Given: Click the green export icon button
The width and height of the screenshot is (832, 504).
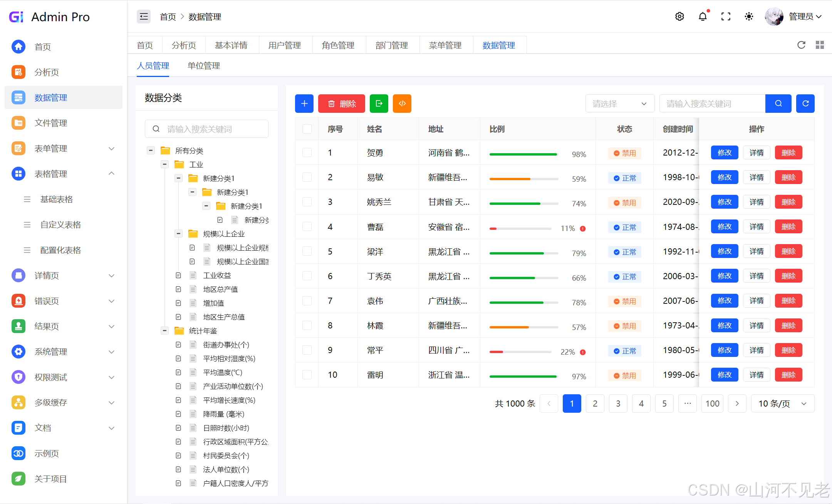Looking at the screenshot, I should pyautogui.click(x=379, y=104).
